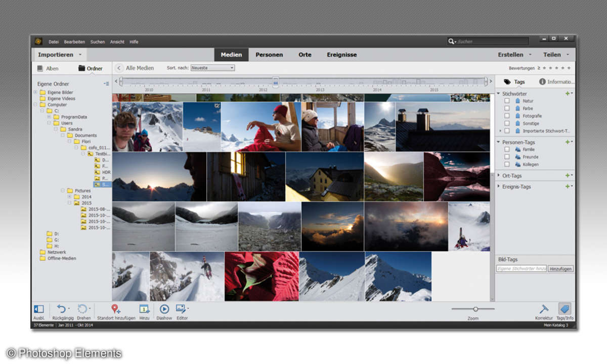Click the Rückgängig undo icon
This screenshot has width=607, height=364.
point(61,309)
